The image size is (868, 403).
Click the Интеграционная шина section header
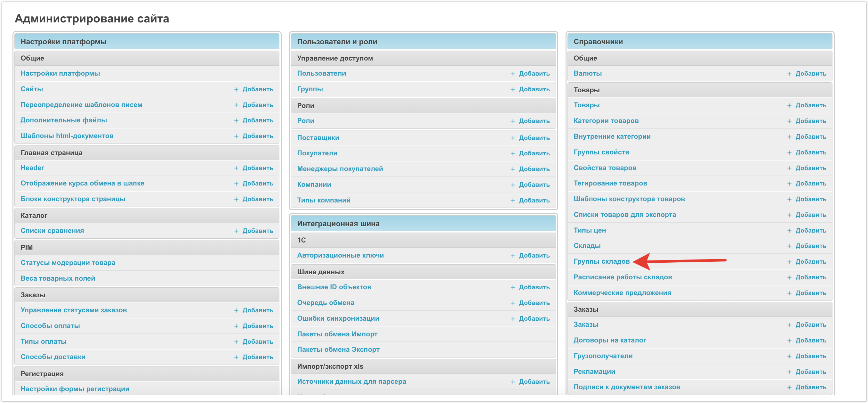pyautogui.click(x=338, y=224)
